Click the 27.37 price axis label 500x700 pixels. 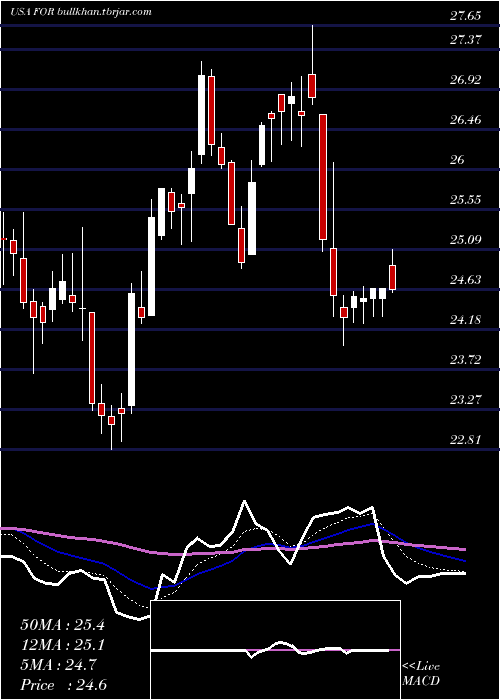coord(466,40)
